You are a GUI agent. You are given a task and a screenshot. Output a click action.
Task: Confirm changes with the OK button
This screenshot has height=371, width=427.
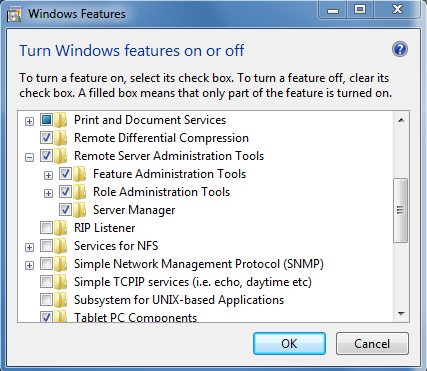pyautogui.click(x=289, y=343)
